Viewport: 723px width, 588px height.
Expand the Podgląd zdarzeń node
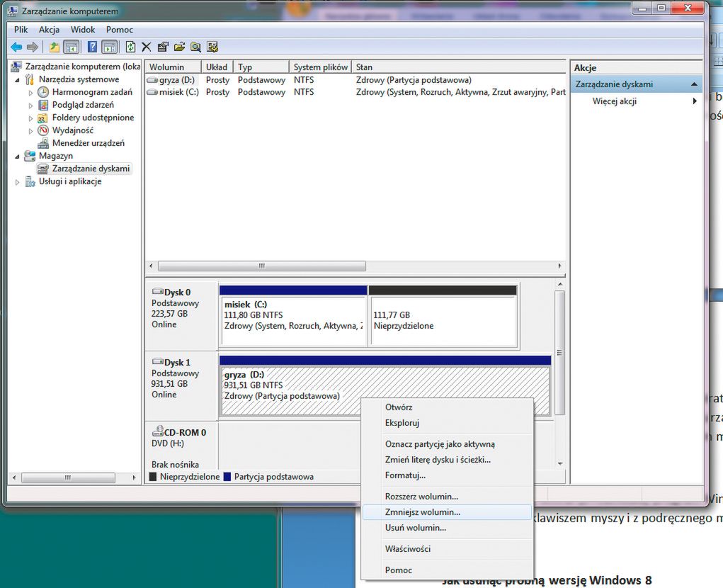pyautogui.click(x=30, y=106)
